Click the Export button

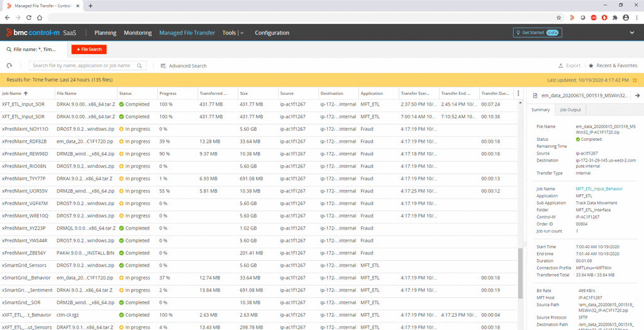[569, 65]
